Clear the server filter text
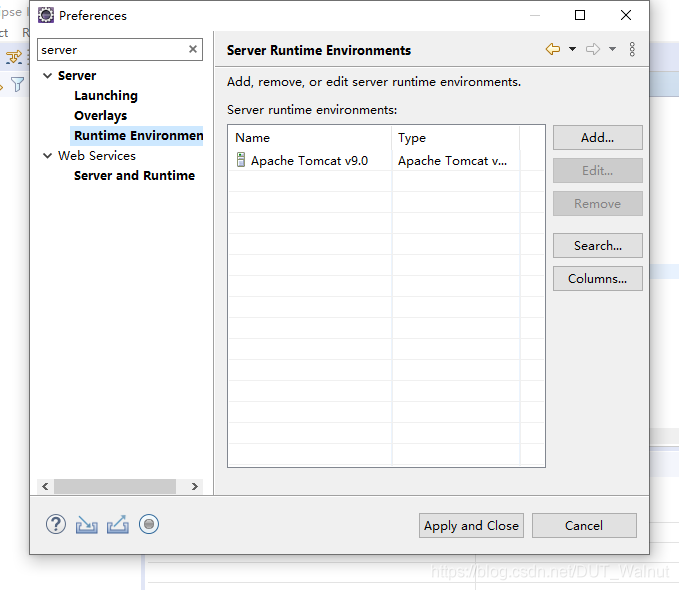Viewport: 679px width, 590px height. [x=193, y=49]
